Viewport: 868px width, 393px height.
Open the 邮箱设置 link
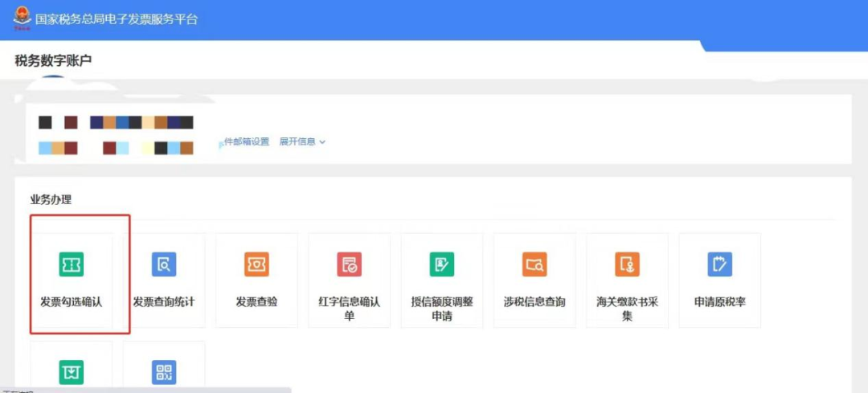click(246, 142)
